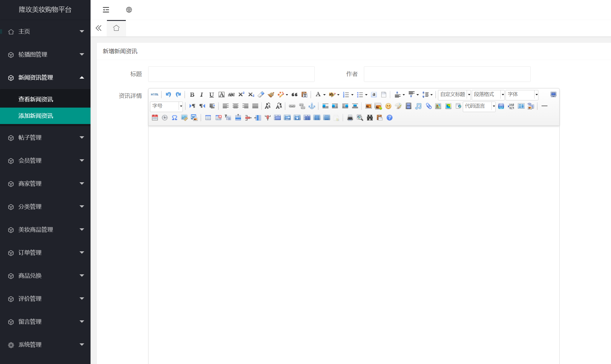Click the undo arrow icon
Screen dimensions: 611x364
pyautogui.click(x=168, y=94)
